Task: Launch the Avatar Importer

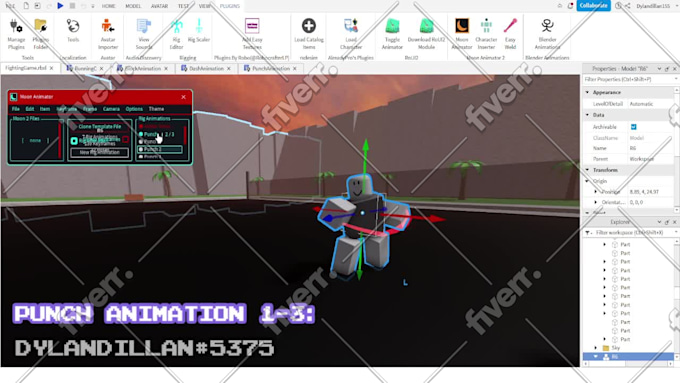Action: coord(108,34)
